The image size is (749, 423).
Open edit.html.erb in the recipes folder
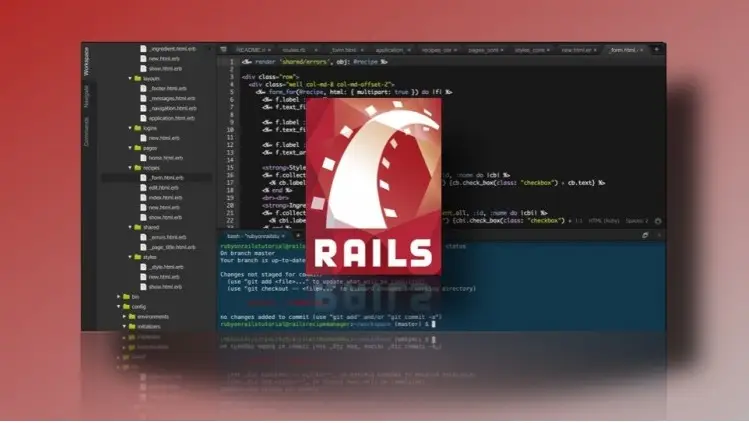163,188
